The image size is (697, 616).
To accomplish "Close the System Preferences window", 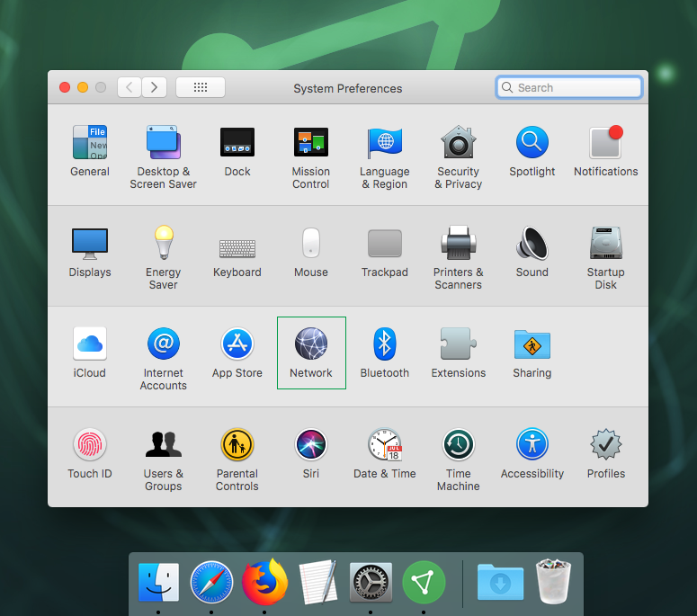I will 65,87.
